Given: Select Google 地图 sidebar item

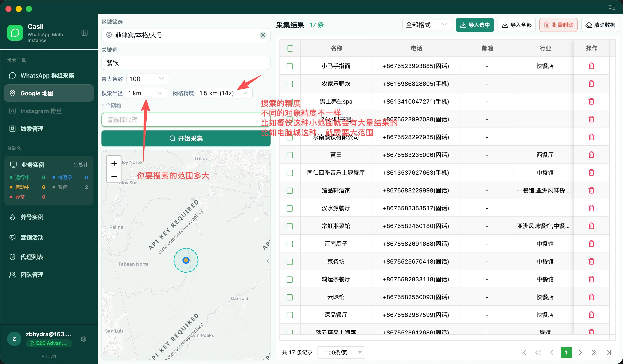Looking at the screenshot, I should point(49,93).
